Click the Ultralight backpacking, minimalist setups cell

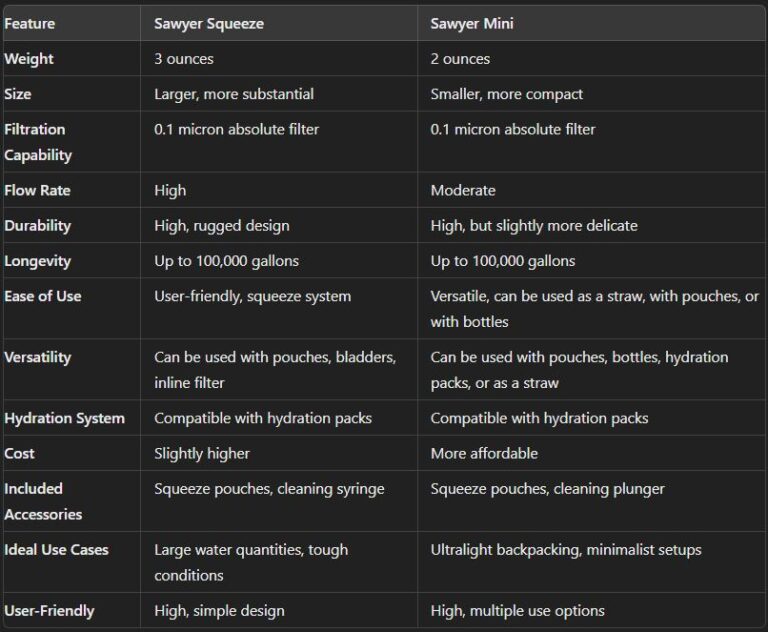pos(566,550)
